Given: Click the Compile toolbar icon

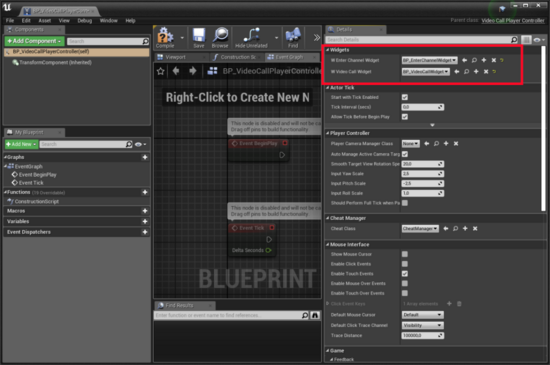Looking at the screenshot, I should pyautogui.click(x=165, y=38).
